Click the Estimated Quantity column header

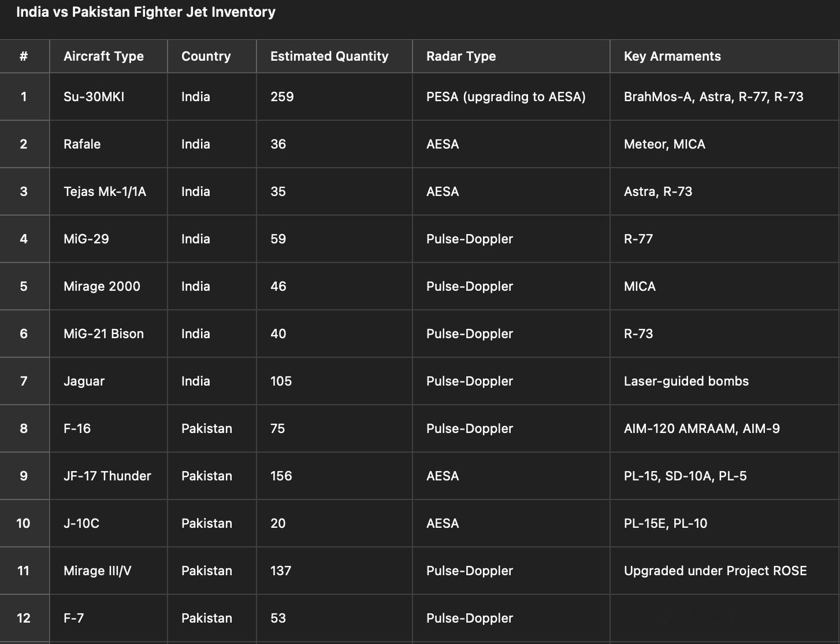click(334, 56)
